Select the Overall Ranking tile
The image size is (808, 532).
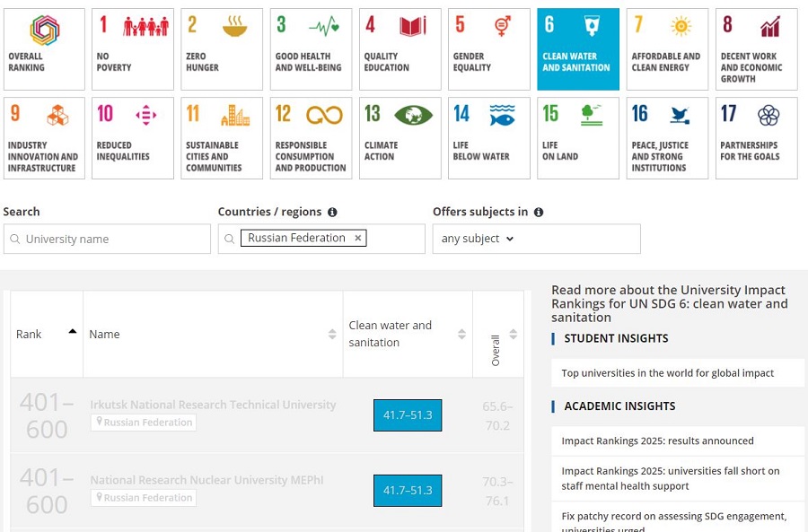tap(44, 49)
